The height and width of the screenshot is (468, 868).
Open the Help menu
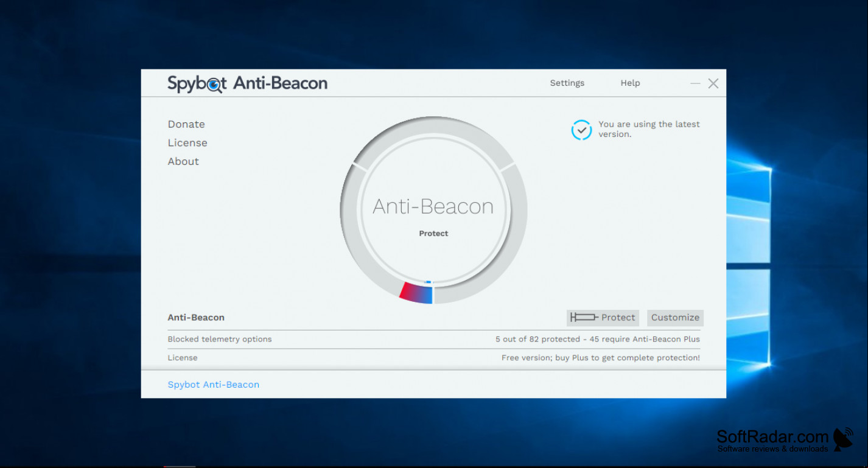[x=630, y=83]
